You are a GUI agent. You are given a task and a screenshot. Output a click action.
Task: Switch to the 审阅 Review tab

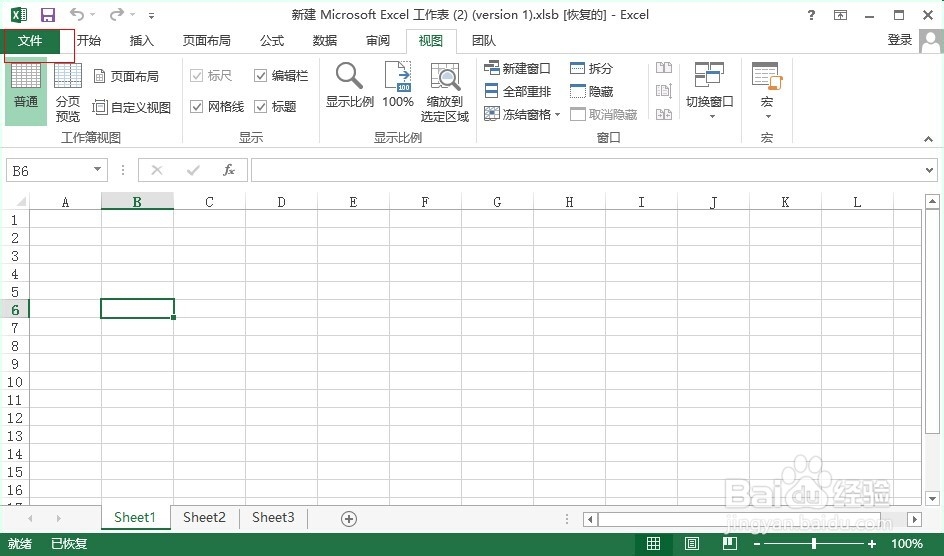pos(377,40)
